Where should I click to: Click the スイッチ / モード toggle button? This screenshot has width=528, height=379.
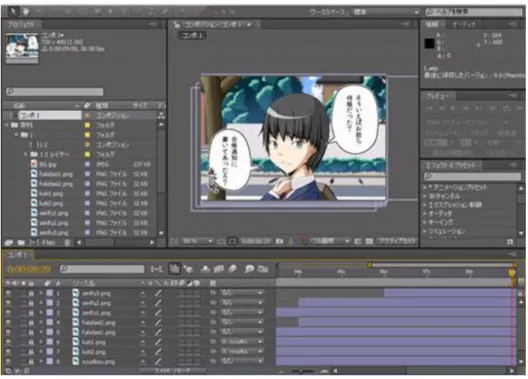(173, 371)
